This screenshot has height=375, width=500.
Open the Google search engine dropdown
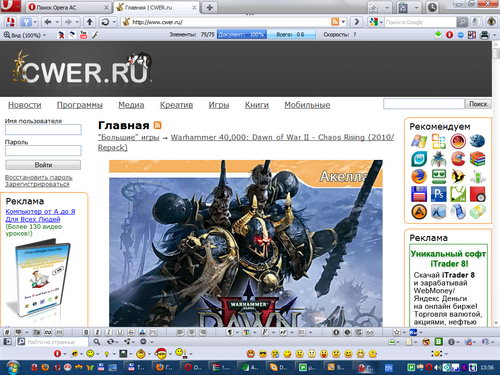(x=376, y=22)
